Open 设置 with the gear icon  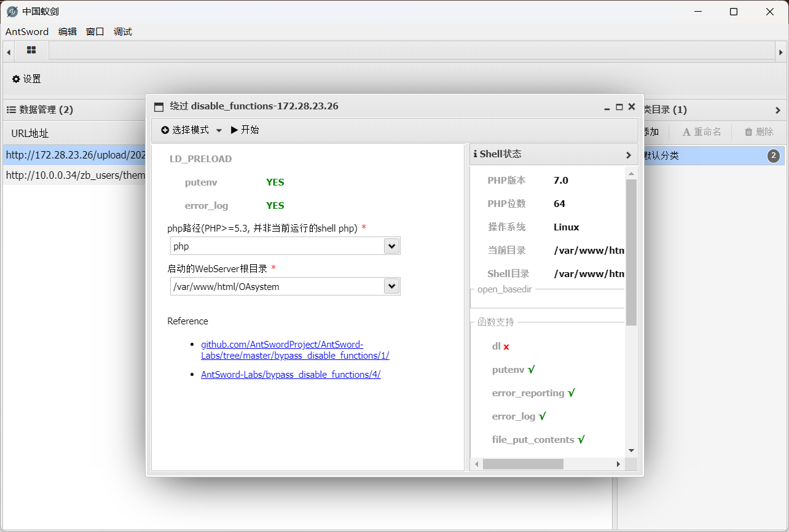[x=26, y=79]
